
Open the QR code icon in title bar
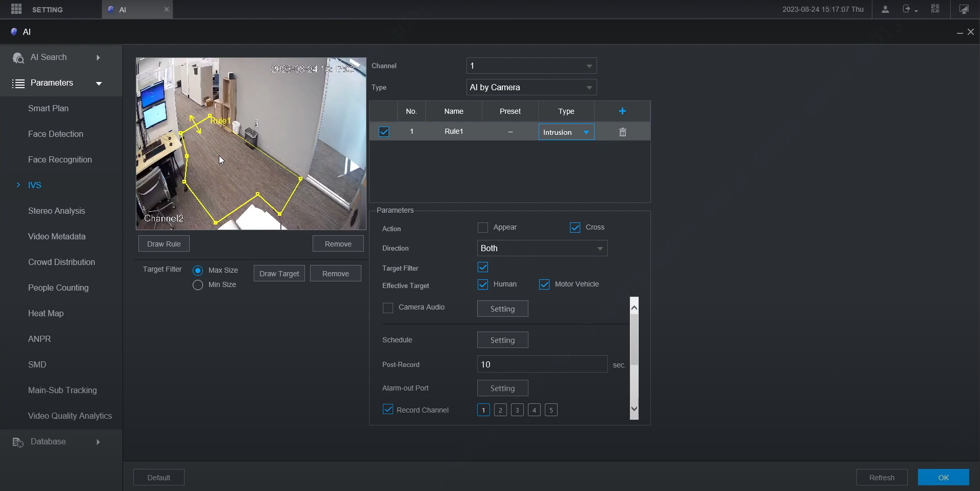pos(935,9)
